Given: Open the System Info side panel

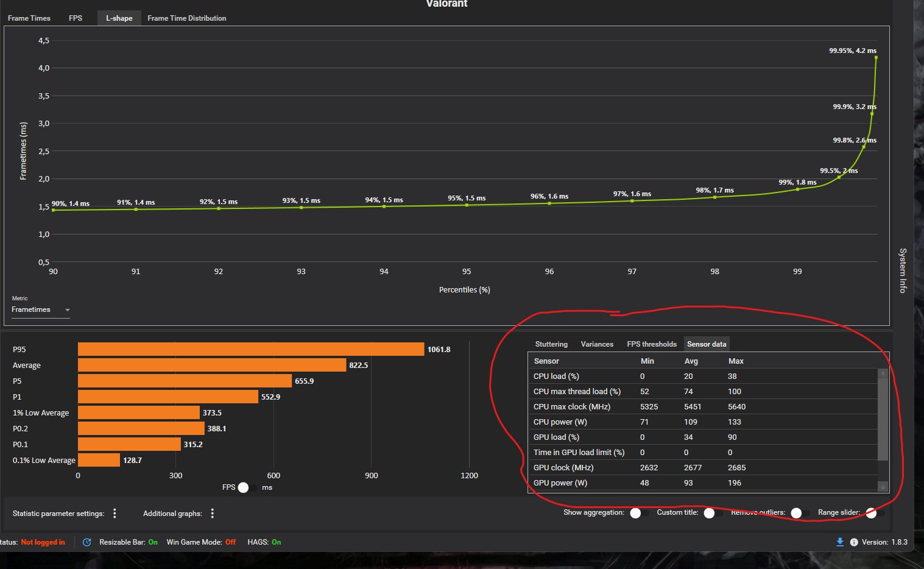Looking at the screenshot, I should coord(903,270).
